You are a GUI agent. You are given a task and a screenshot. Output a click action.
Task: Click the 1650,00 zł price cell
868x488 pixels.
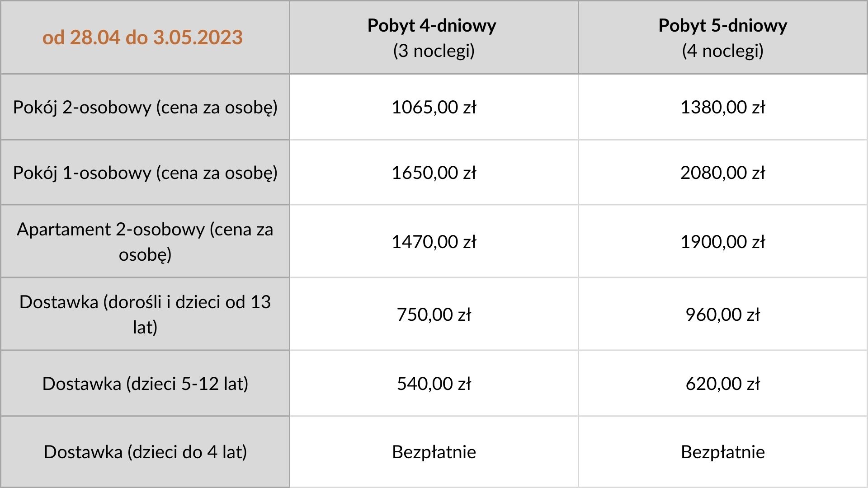point(434,173)
